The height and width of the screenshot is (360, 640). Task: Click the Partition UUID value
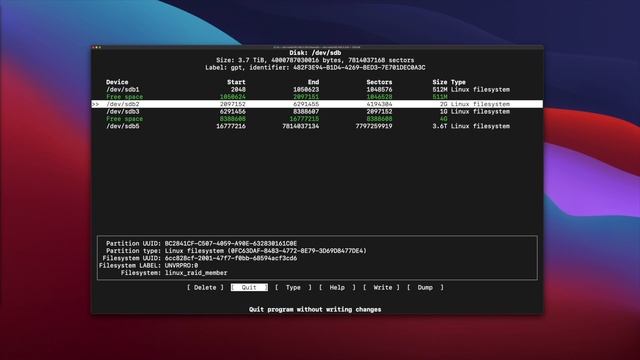pyautogui.click(x=231, y=243)
